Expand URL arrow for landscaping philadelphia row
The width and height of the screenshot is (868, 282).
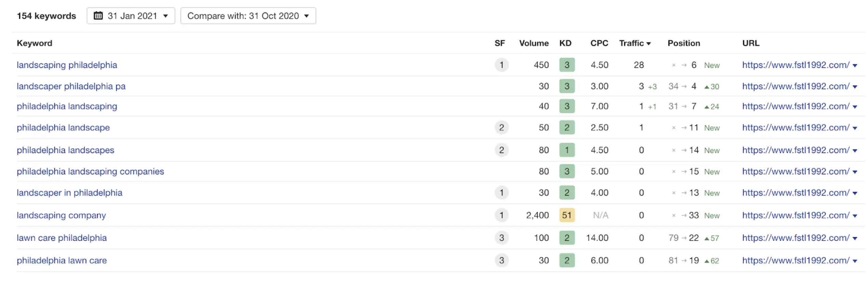(x=855, y=66)
